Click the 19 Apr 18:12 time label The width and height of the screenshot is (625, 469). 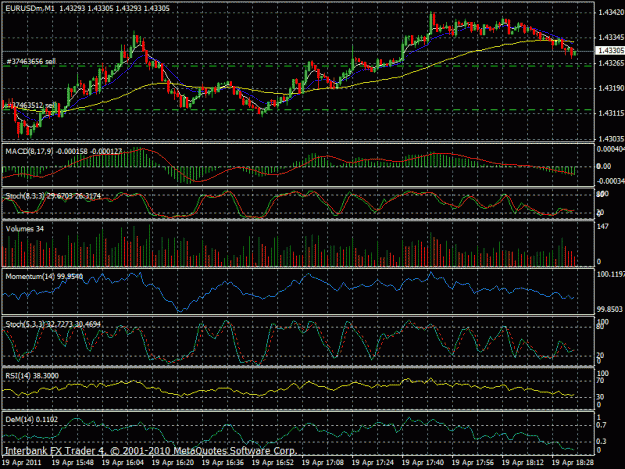pos(523,463)
